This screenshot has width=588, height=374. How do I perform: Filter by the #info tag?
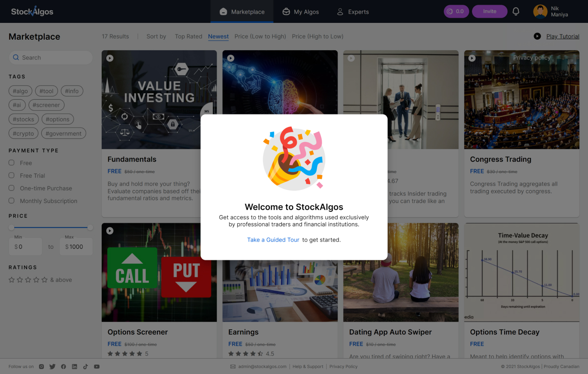[72, 91]
